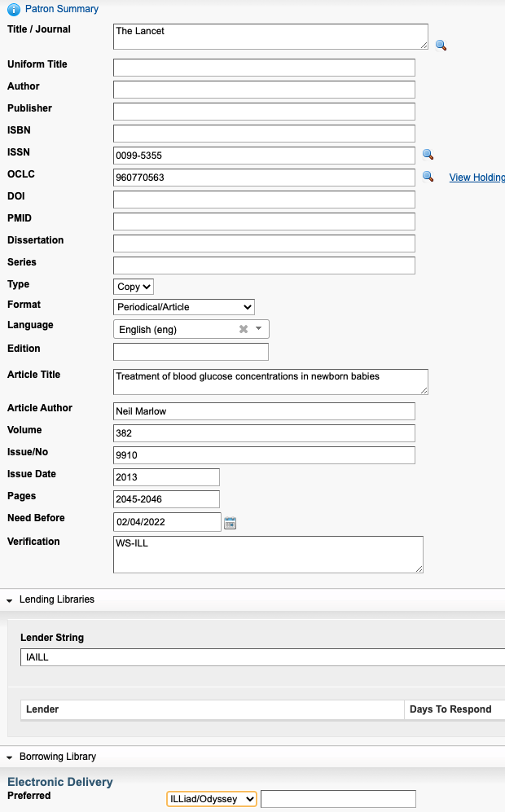The image size is (505, 812).
Task: Click the DOI input field
Action: pos(264,200)
